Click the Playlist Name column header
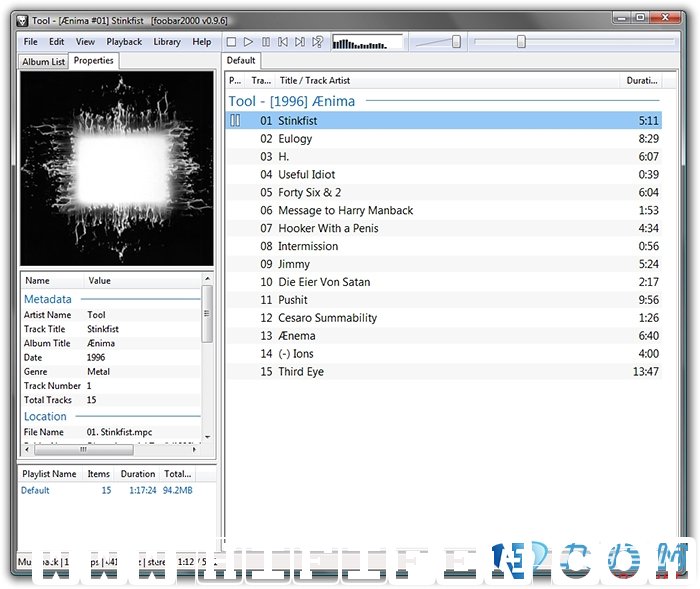This screenshot has height=589, width=700. 50,474
